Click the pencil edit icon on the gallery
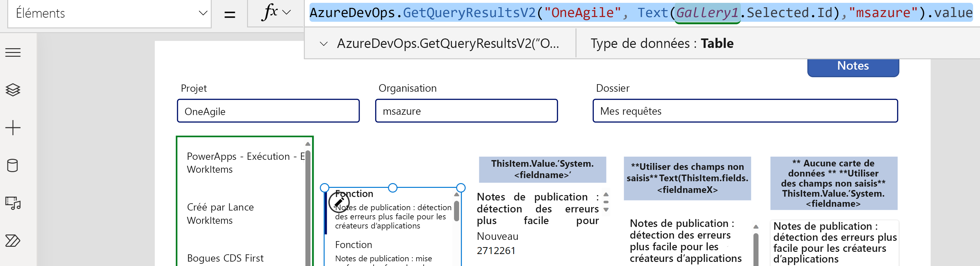The height and width of the screenshot is (266, 980). [339, 202]
